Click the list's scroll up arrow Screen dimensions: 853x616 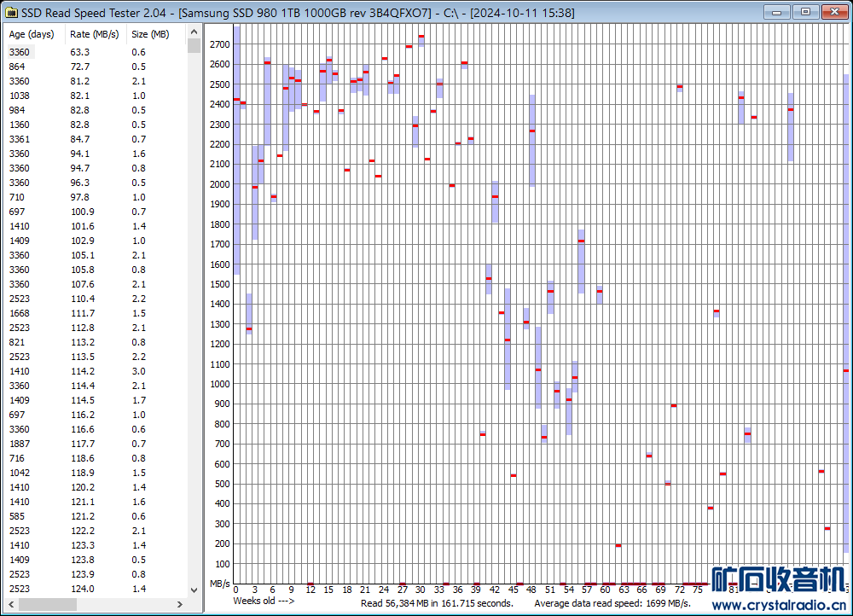pyautogui.click(x=194, y=32)
